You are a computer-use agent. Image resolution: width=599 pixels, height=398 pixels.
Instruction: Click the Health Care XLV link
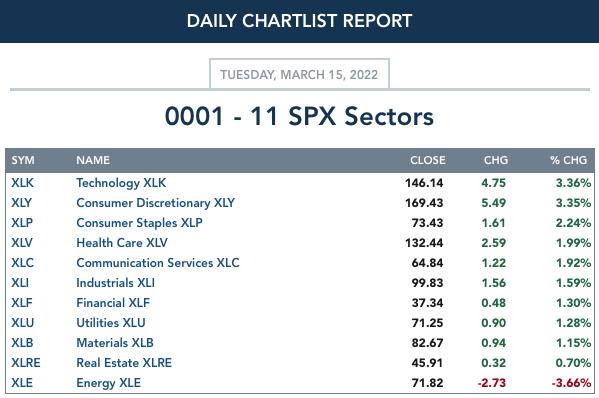click(122, 243)
